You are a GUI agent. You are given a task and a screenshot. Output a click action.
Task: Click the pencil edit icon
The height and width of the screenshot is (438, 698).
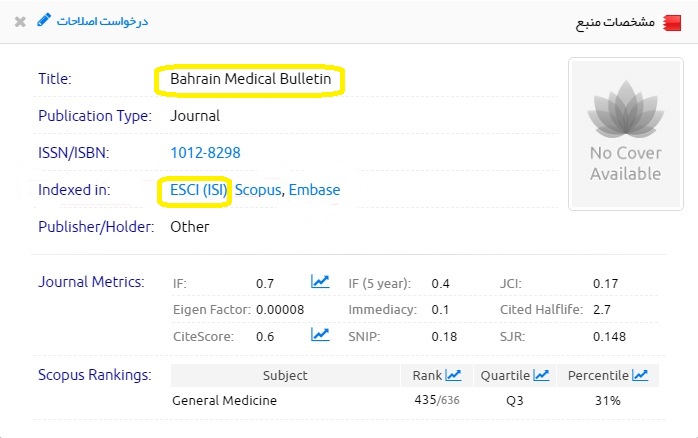click(43, 20)
